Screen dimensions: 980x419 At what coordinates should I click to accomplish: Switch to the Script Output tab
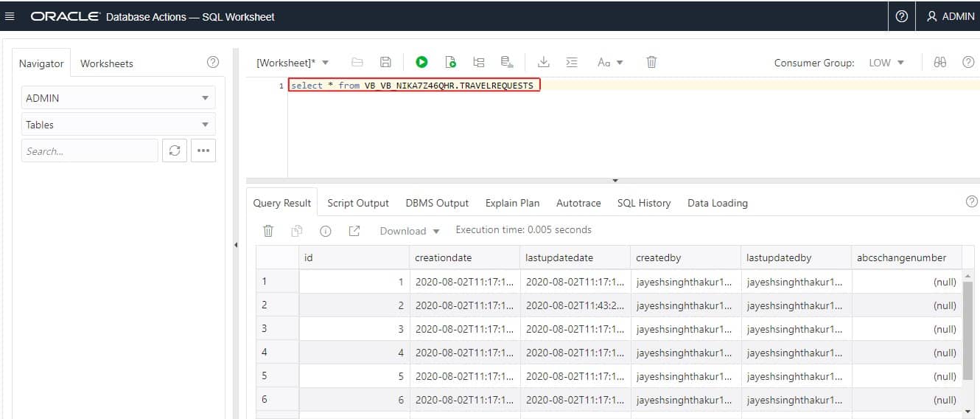coord(358,203)
